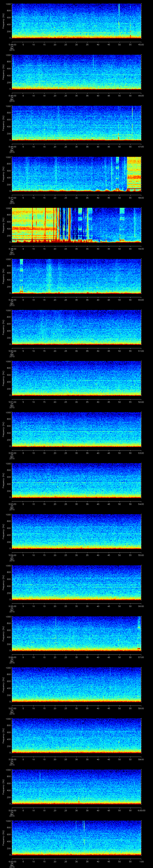
Task: Click the spectrogram panel starting at 6:00:00
Action: 76,838
